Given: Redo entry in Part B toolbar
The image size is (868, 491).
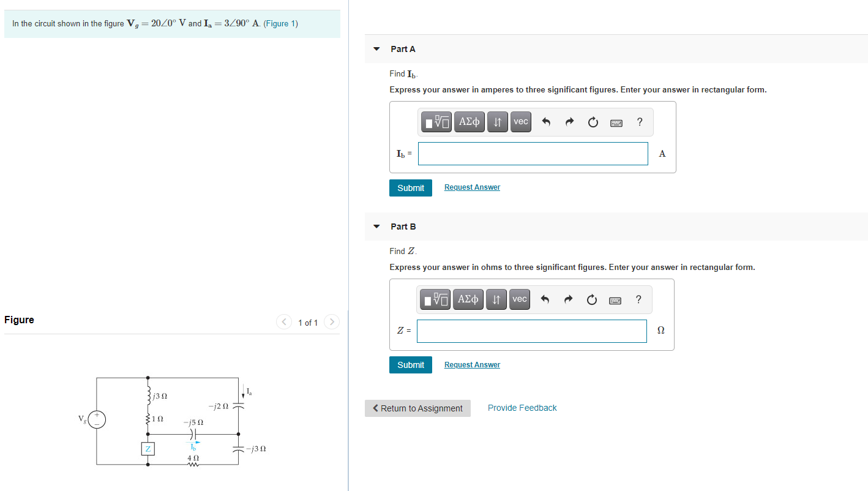Looking at the screenshot, I should click(568, 299).
